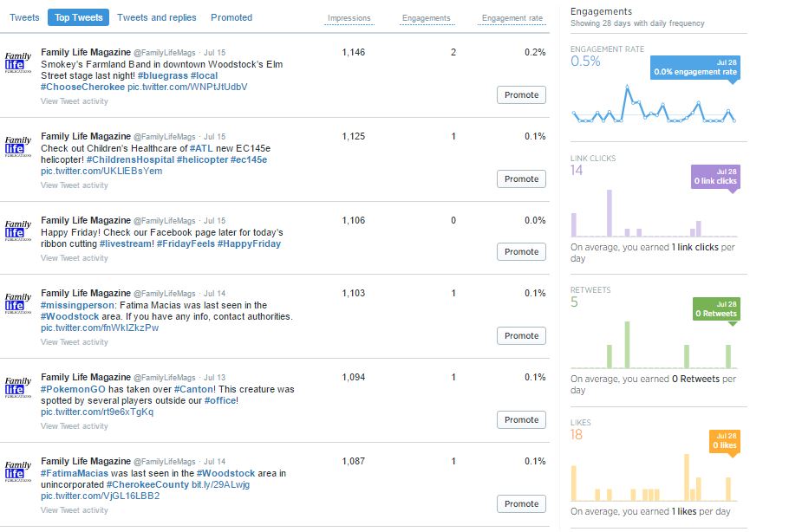Viewport: 789px width, 532px height.
Task: Switch to the Tweets tab
Action: [24, 17]
